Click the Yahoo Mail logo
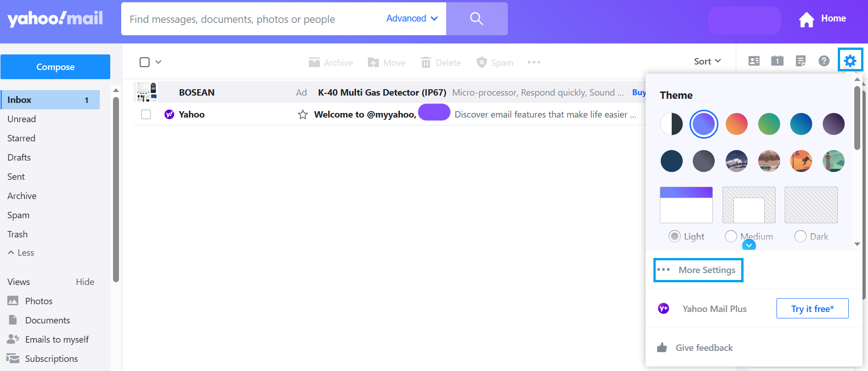Screen dimensions: 868x371 (55, 18)
